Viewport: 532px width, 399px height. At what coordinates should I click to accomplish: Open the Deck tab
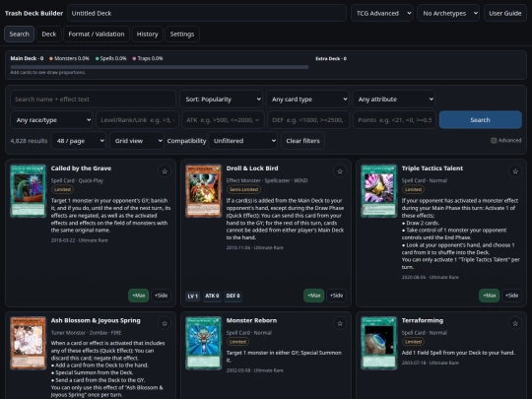[x=49, y=33]
